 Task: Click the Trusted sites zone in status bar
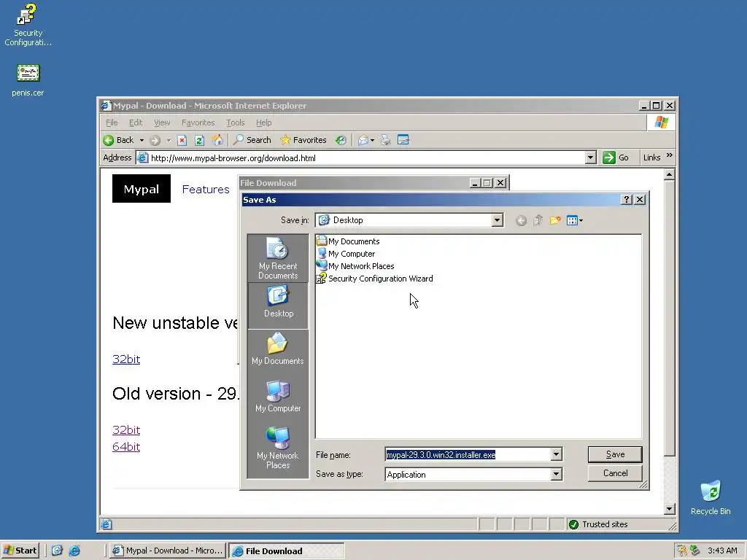(598, 524)
